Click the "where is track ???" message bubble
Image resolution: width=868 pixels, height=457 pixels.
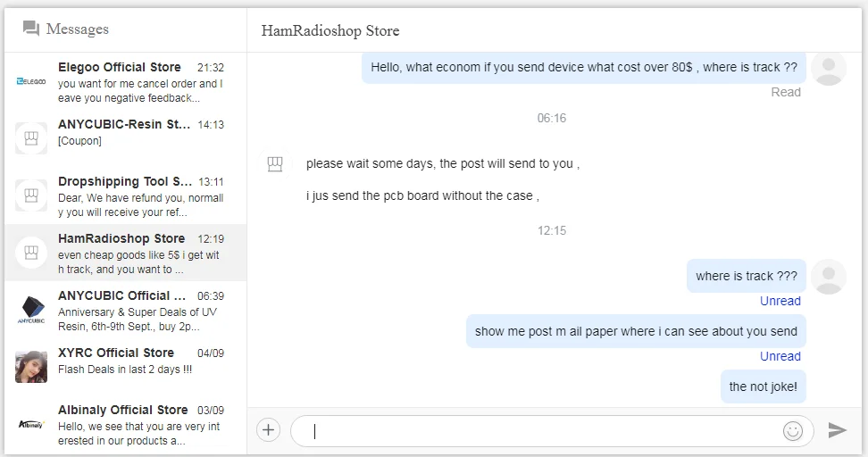click(x=747, y=276)
